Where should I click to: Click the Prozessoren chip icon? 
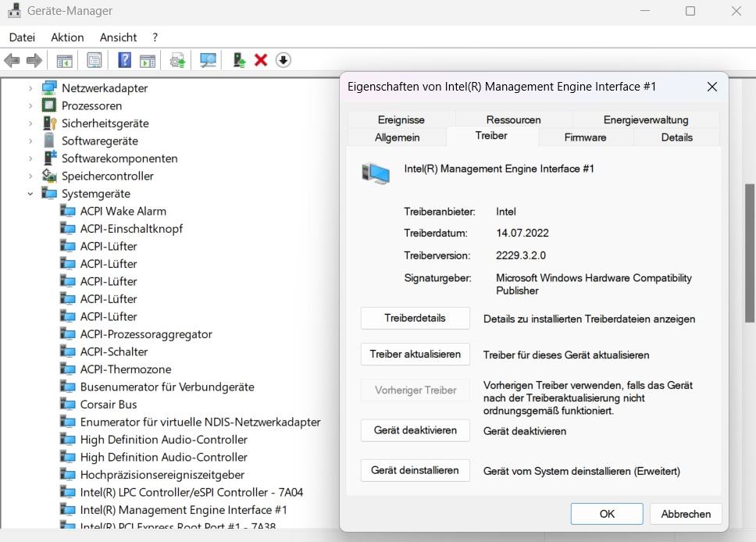coord(48,105)
